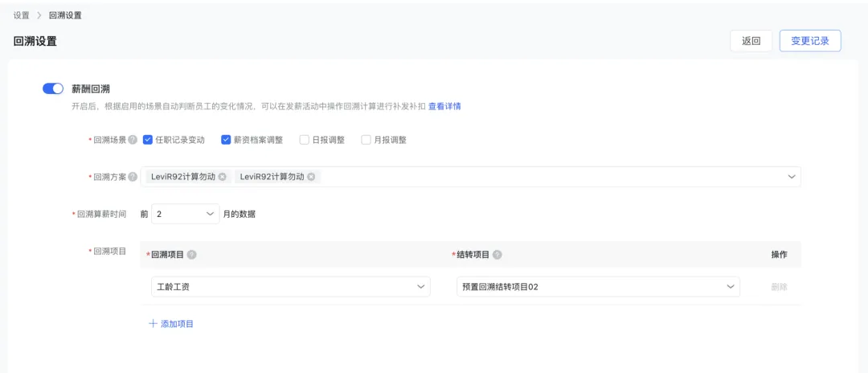This screenshot has height=373, width=868.
Task: Click the 操作 column header
Action: pyautogui.click(x=779, y=255)
